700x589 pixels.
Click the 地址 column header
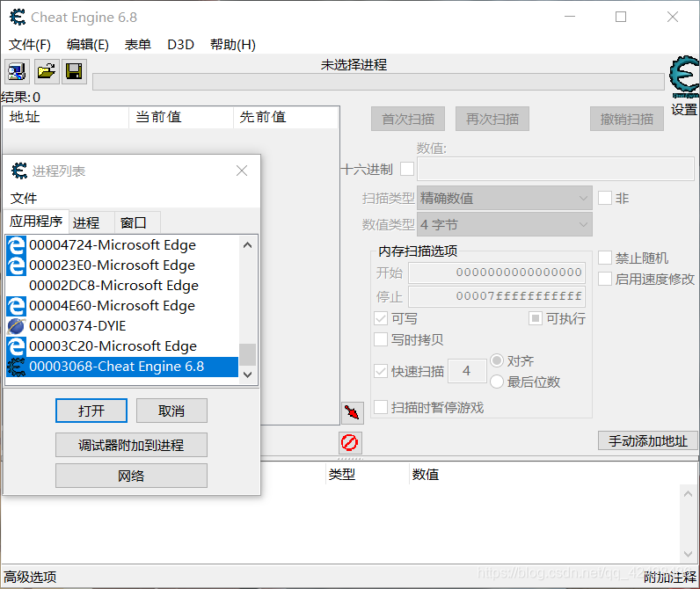coord(66,117)
